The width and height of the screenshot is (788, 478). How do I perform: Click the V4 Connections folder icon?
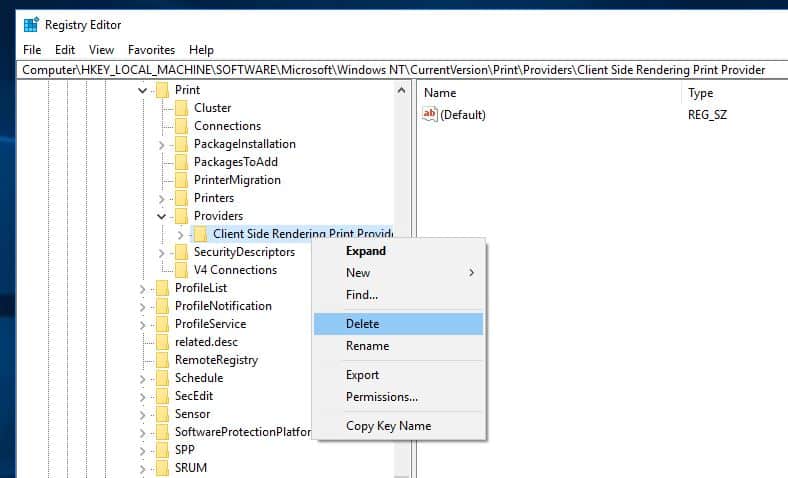[181, 270]
